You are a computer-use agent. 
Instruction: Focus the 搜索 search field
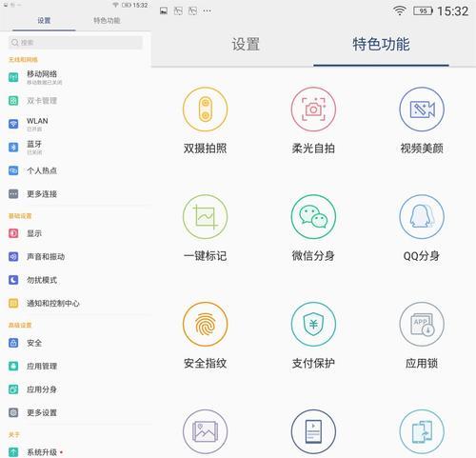[x=75, y=43]
